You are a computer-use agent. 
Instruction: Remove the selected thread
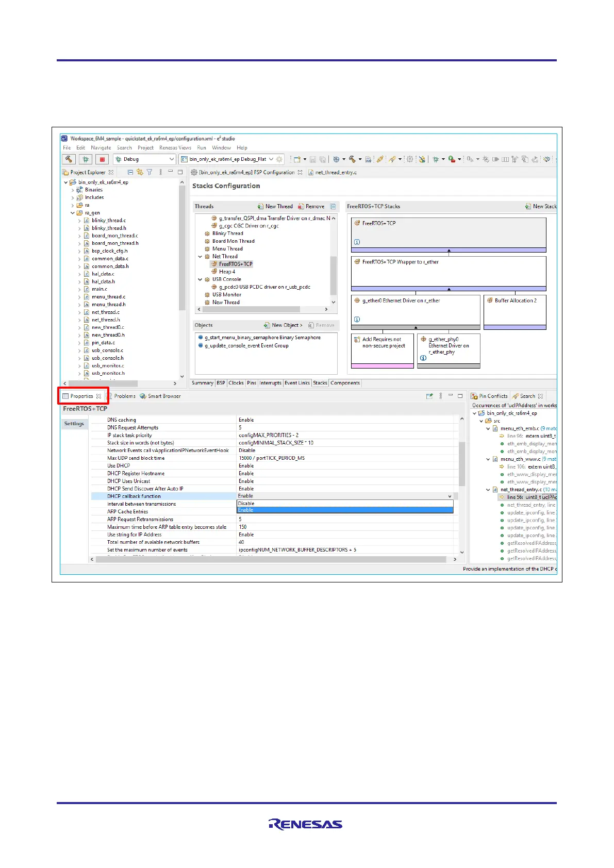click(311, 206)
